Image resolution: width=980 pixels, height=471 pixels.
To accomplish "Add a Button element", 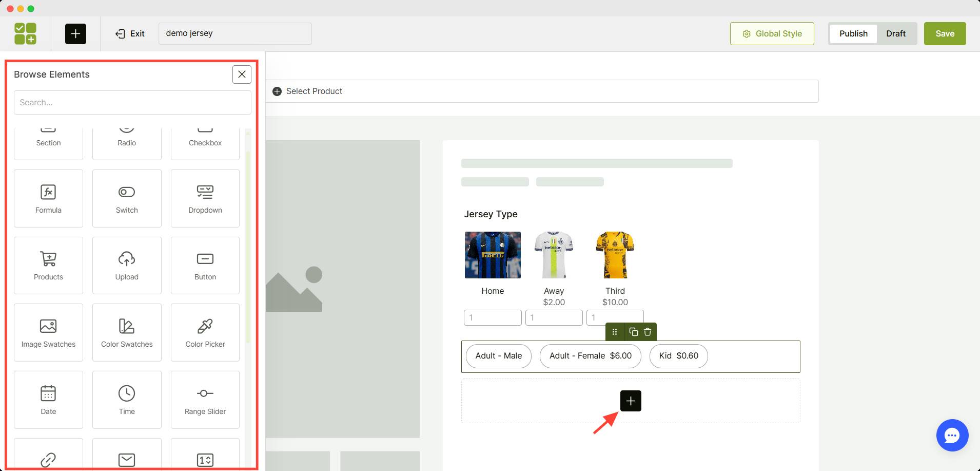I will tap(205, 266).
